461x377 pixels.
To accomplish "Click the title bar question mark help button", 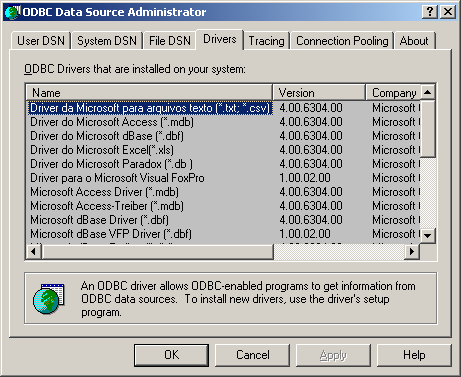I will pos(430,12).
